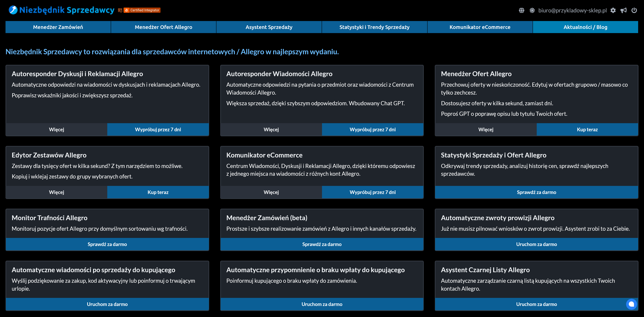
Task: Click the biuro@przykladowy-sklep.pl account email
Action: click(572, 10)
